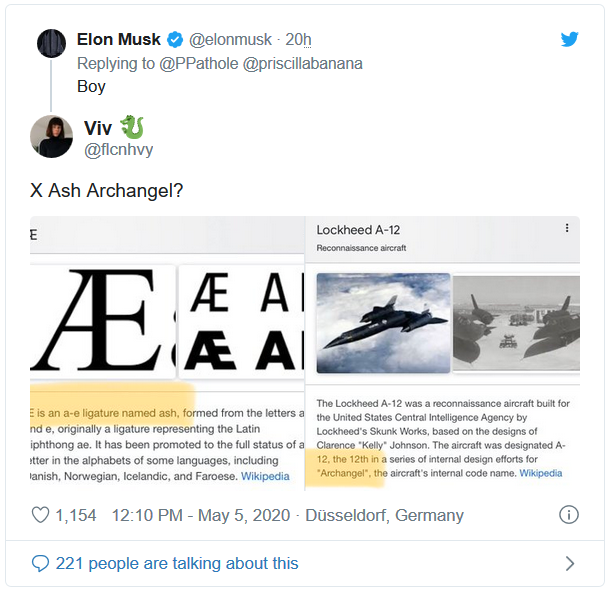Open "221 people are talking about this"
The height and width of the screenshot is (591, 610).
pos(177,563)
